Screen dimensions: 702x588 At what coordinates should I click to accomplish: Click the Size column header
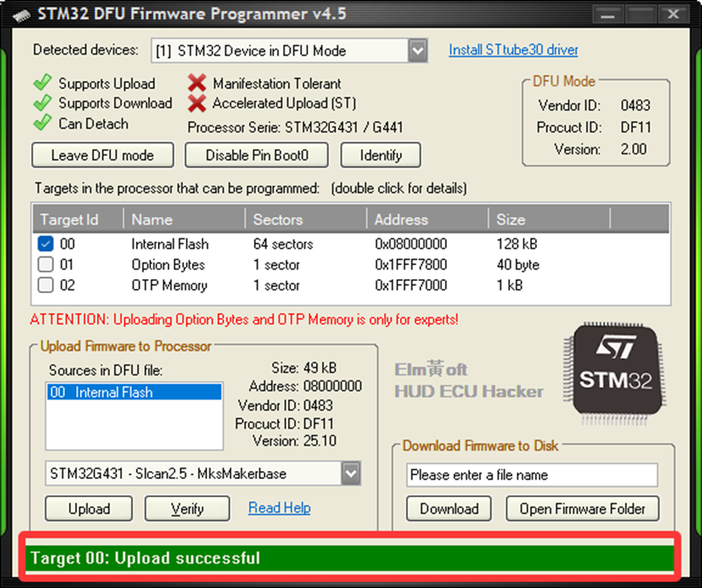[x=549, y=220]
